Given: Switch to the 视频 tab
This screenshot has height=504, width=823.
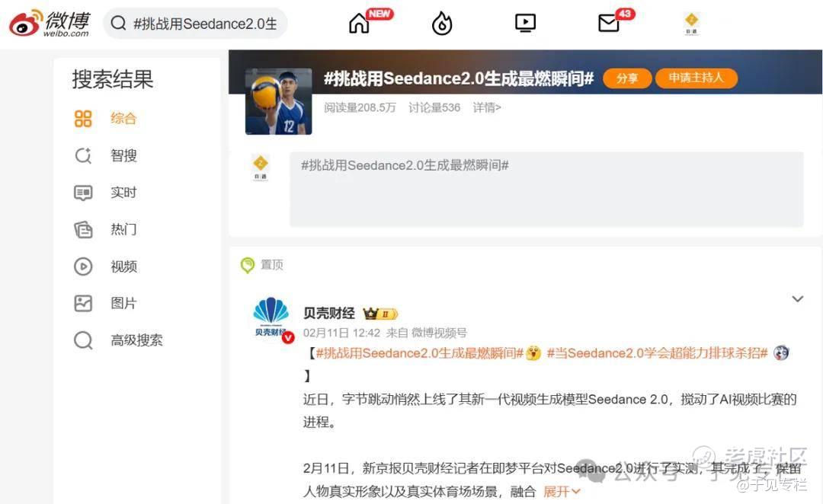Looking at the screenshot, I should coord(123,266).
